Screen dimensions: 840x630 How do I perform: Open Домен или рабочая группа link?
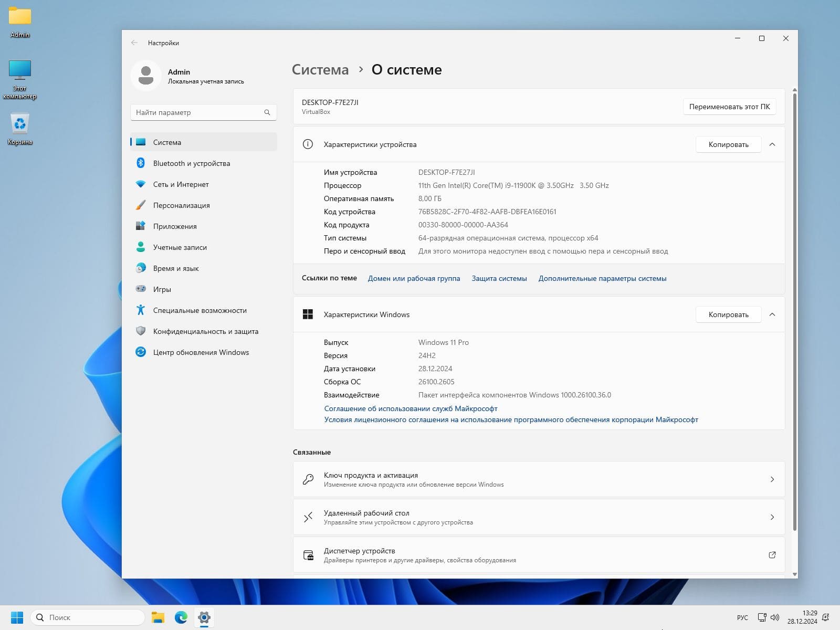click(x=414, y=278)
